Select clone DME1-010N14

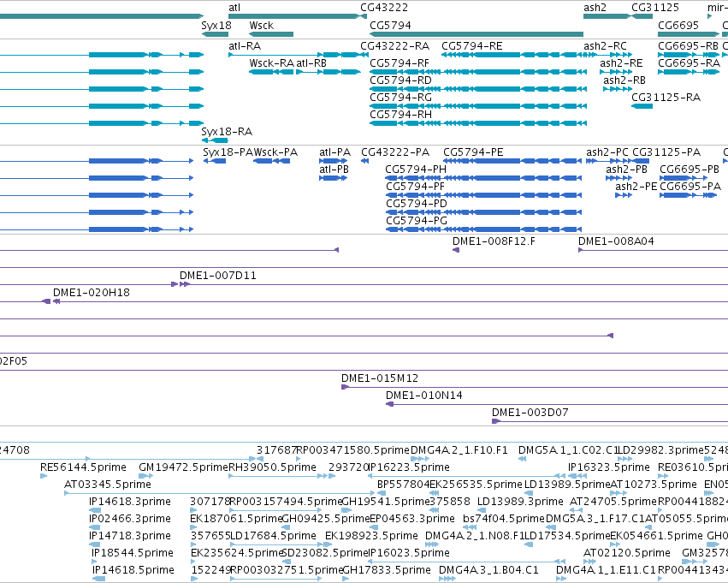[424, 396]
